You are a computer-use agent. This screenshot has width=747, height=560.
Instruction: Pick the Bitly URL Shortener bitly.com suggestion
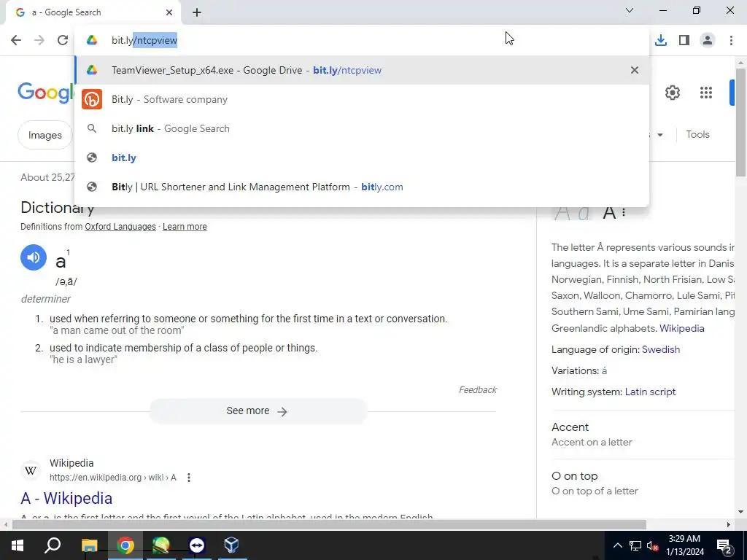(x=362, y=187)
